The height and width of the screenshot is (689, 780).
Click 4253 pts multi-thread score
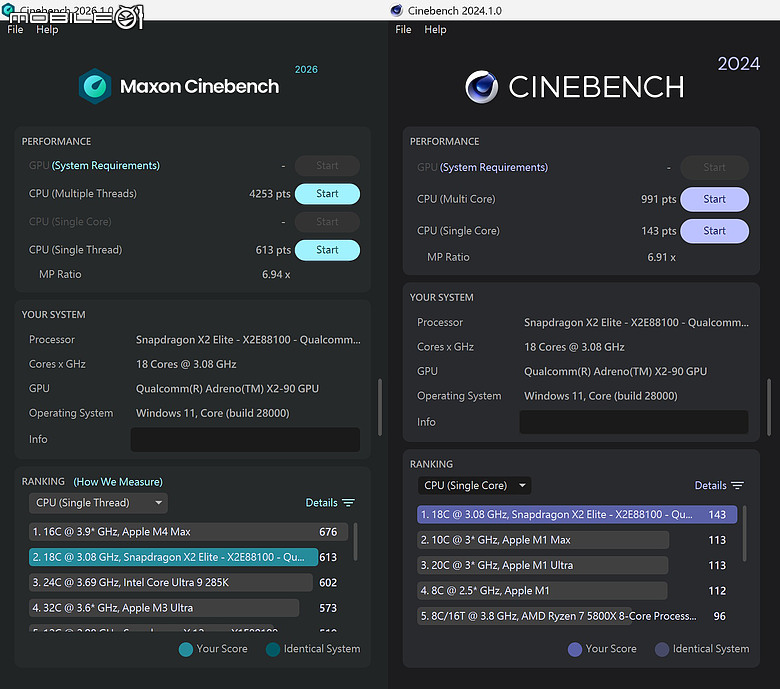click(x=270, y=194)
